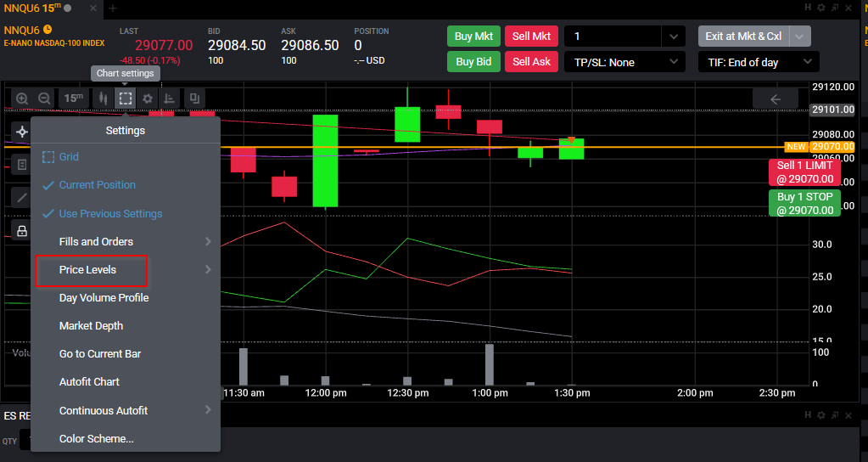868x462 pixels.
Task: Click the LAST price 29077.00
Action: [164, 45]
